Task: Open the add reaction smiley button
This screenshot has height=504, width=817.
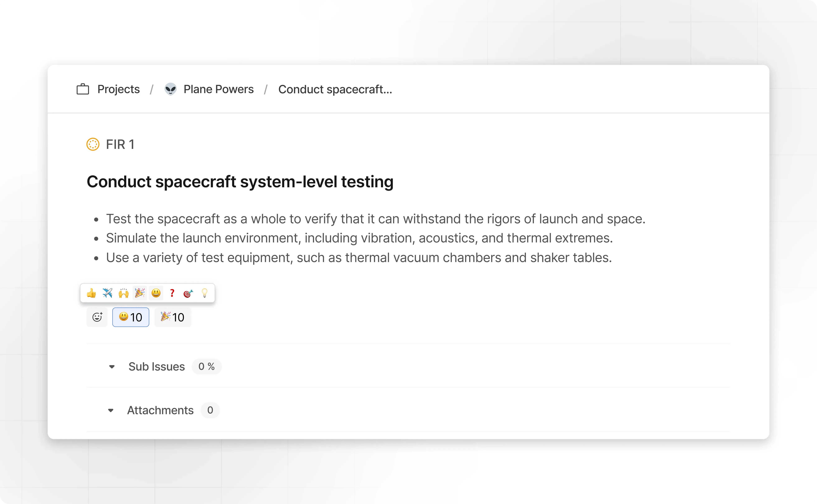Action: coord(97,317)
